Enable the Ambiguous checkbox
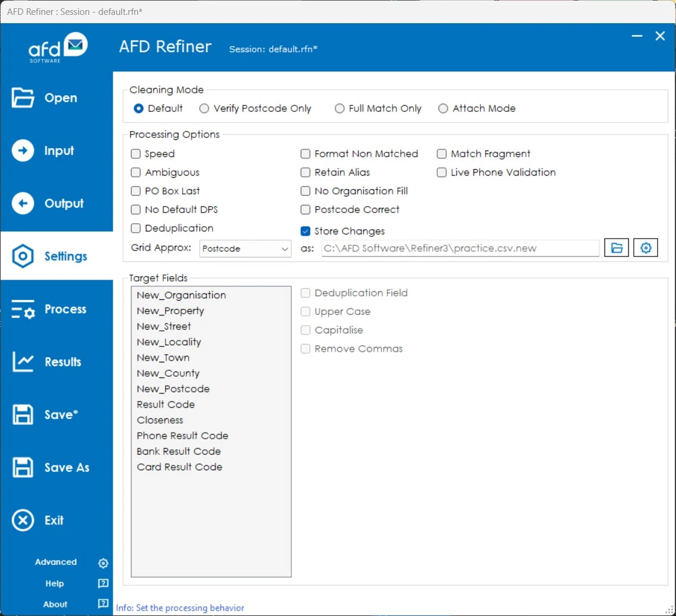The width and height of the screenshot is (676, 616). coord(136,173)
